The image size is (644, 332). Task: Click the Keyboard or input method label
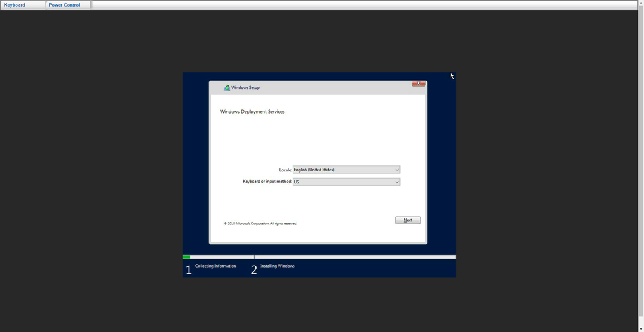[x=267, y=182]
